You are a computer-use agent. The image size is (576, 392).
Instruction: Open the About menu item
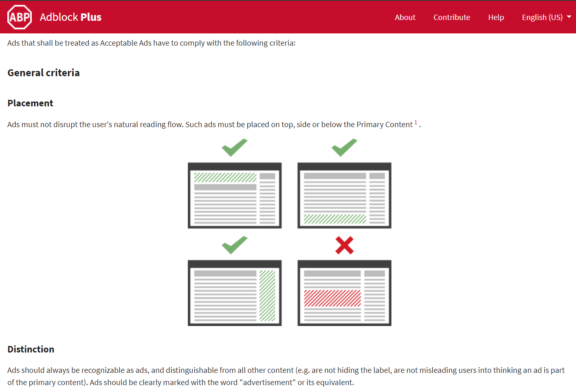click(x=405, y=17)
